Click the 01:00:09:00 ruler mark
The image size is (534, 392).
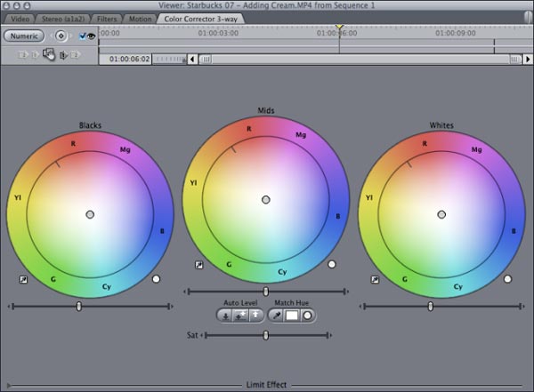[456, 33]
